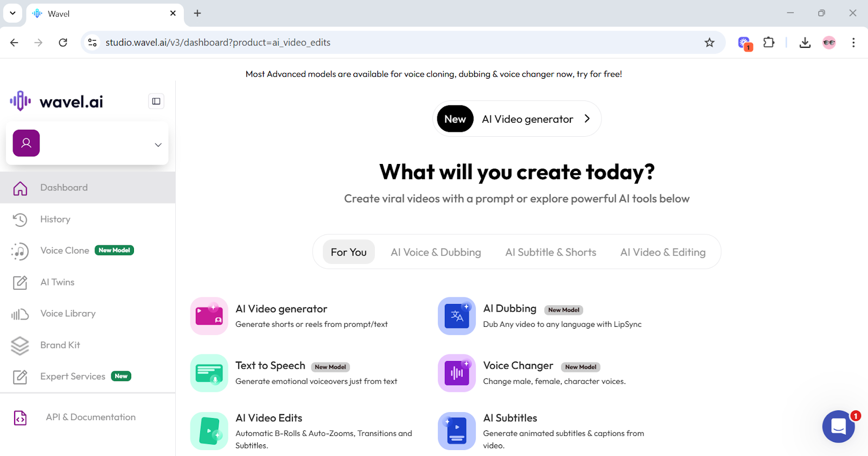Click the AI Twins edit icon
The height and width of the screenshot is (456, 868).
[20, 282]
